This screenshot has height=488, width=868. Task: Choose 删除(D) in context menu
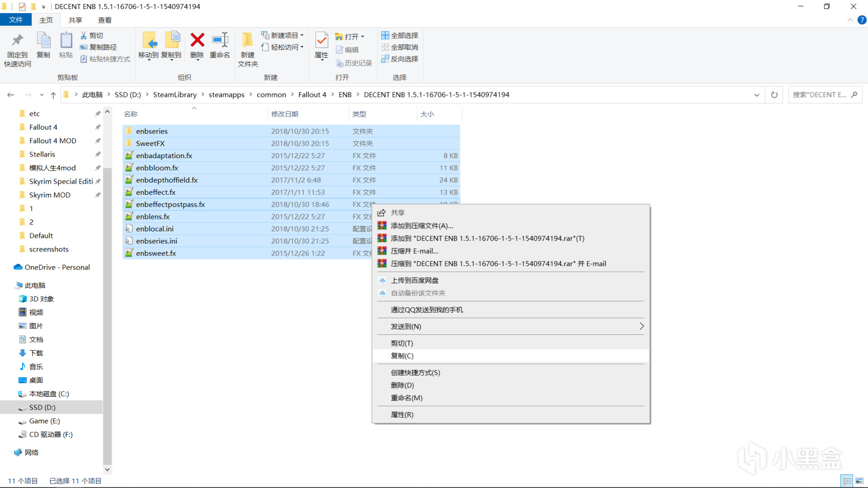pyautogui.click(x=511, y=385)
